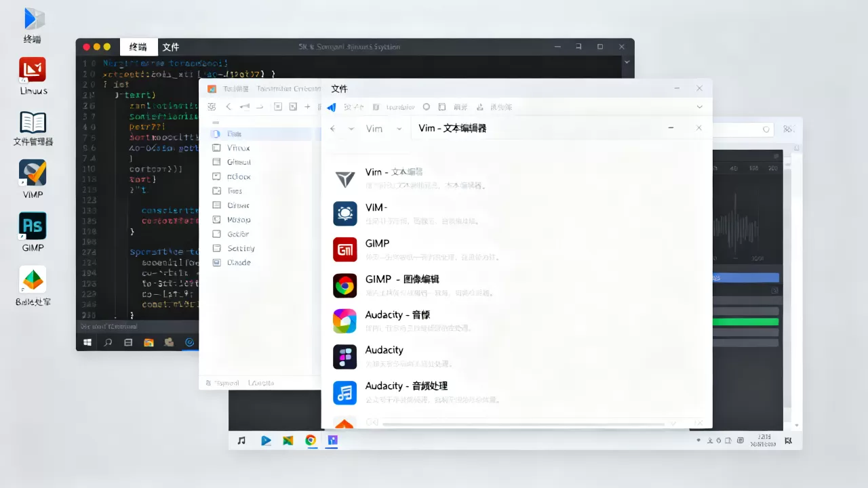Viewport: 868px width, 488px height.
Task: Open the GIMP result with red icon
Action: [344, 249]
